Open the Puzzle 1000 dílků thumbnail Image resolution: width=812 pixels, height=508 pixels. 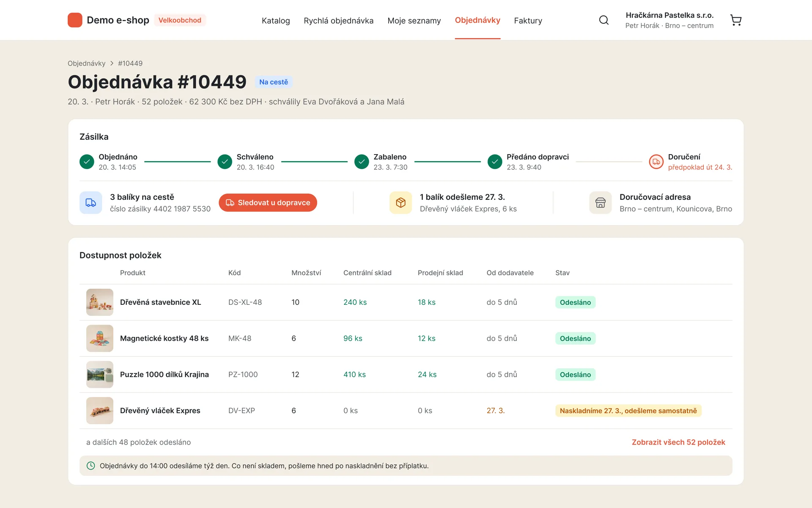pyautogui.click(x=100, y=374)
